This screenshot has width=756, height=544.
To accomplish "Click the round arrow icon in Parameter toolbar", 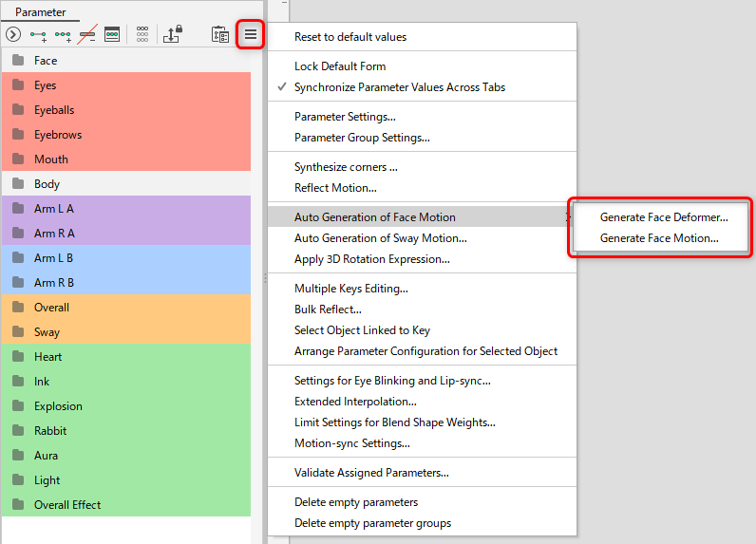I will click(x=13, y=34).
